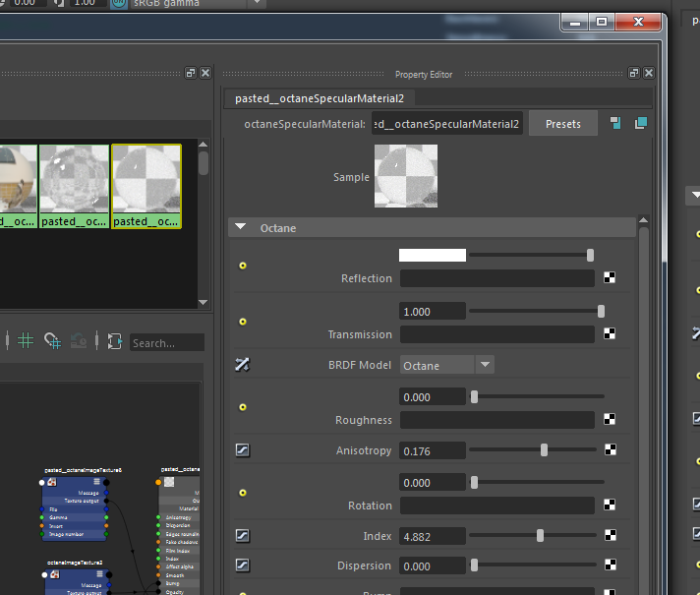700x595 pixels.
Task: Toggle the green grid display icon
Action: click(x=26, y=341)
